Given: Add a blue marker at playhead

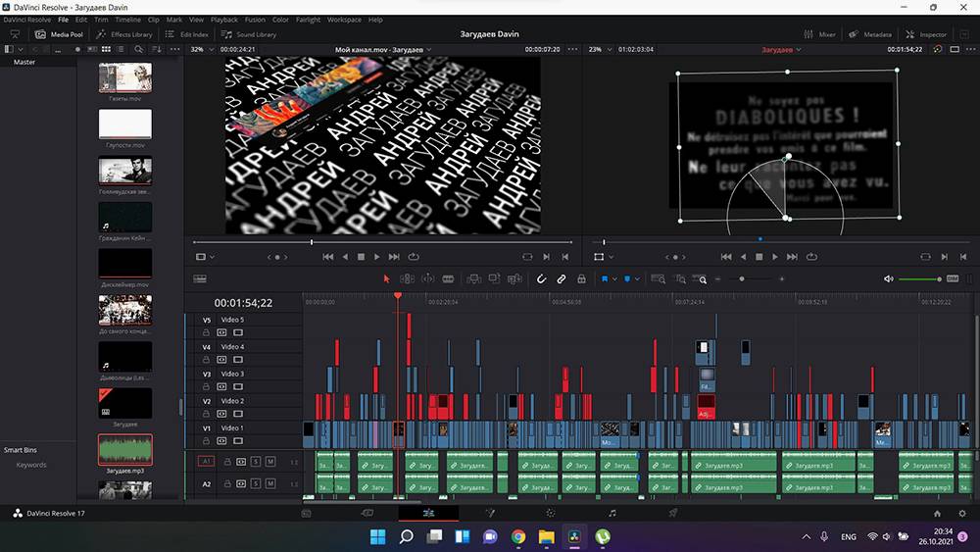Looking at the screenshot, I should [627, 278].
